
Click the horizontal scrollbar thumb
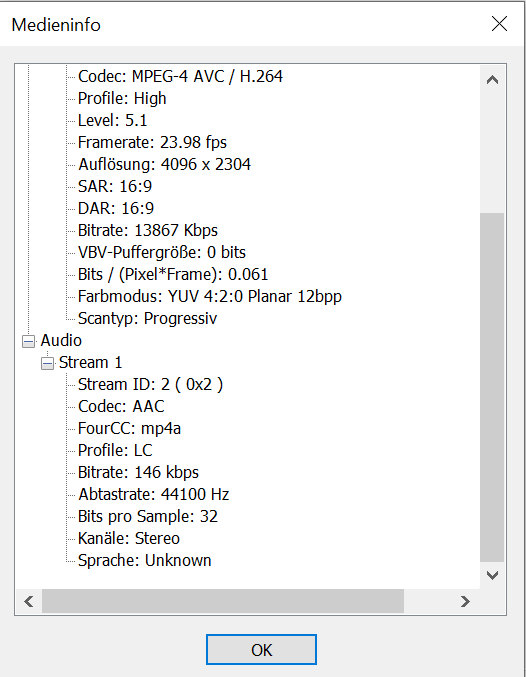pyautogui.click(x=223, y=601)
